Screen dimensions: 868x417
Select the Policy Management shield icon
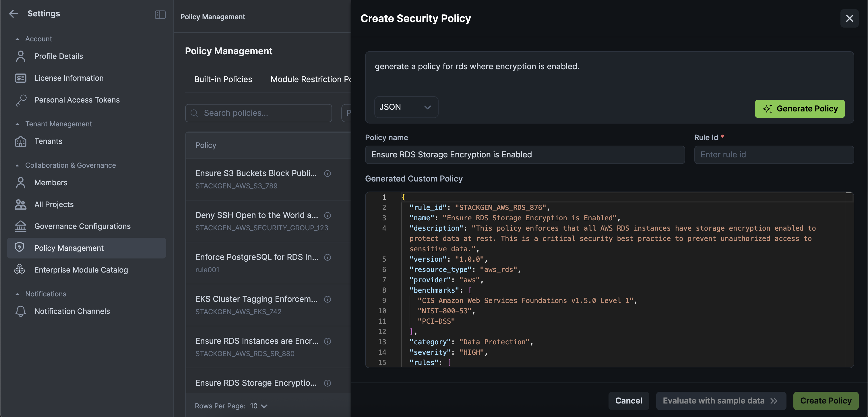click(21, 248)
